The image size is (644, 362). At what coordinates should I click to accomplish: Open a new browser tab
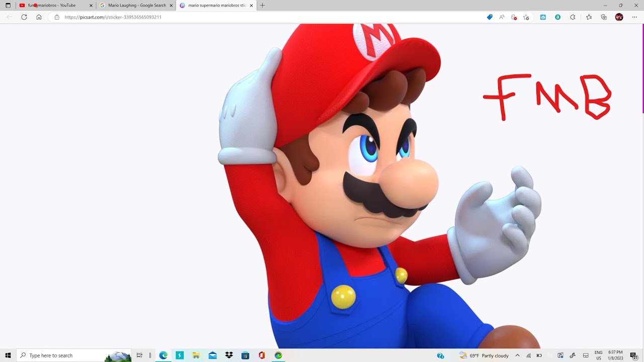point(262,6)
